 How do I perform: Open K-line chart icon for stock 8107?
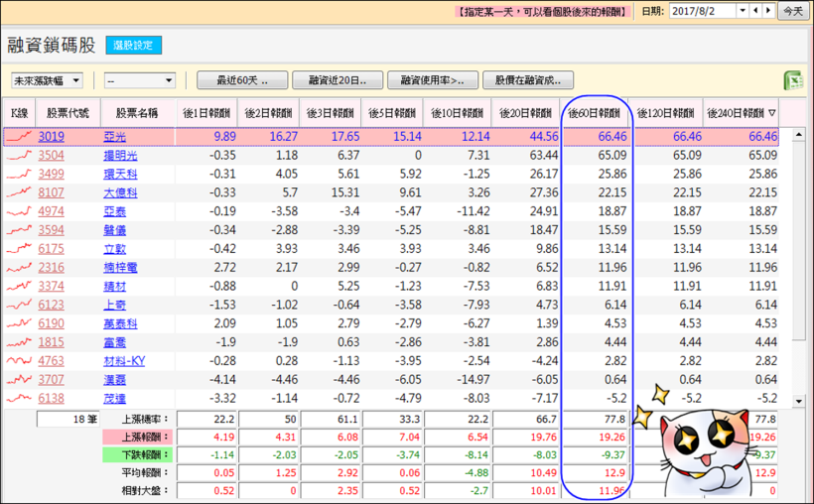point(18,192)
